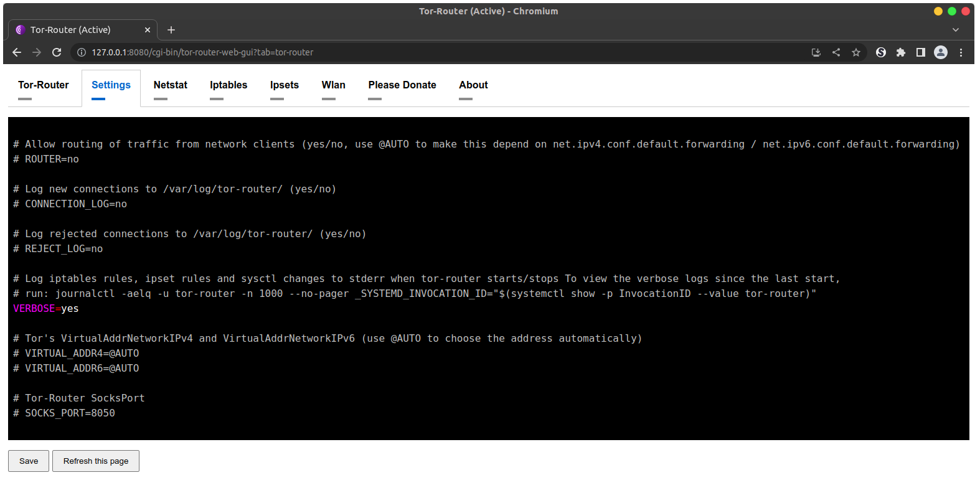
Task: Open the Wlan tab
Action: point(334,85)
